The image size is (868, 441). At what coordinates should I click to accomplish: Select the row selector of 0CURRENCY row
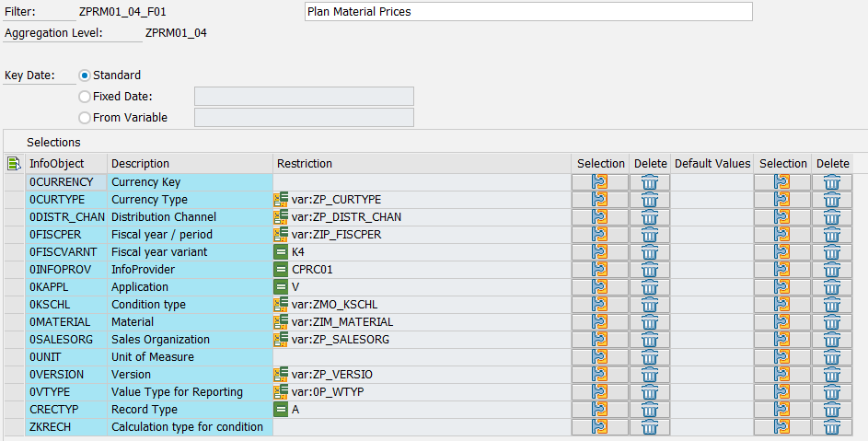(x=15, y=181)
